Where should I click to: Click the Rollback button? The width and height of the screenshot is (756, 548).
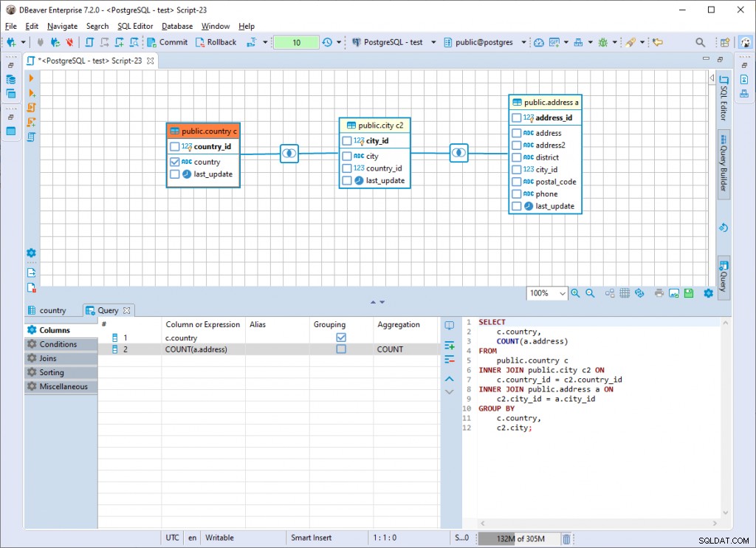216,42
